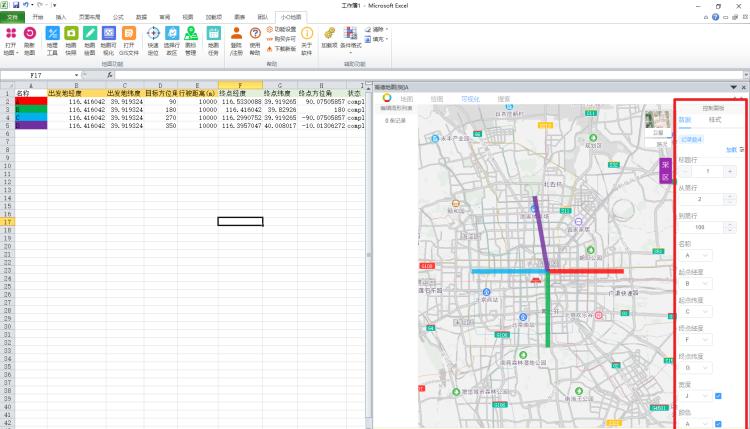750x429 pixels.
Task: Open the 终点经度 dropdown showing F
Action: point(697,339)
